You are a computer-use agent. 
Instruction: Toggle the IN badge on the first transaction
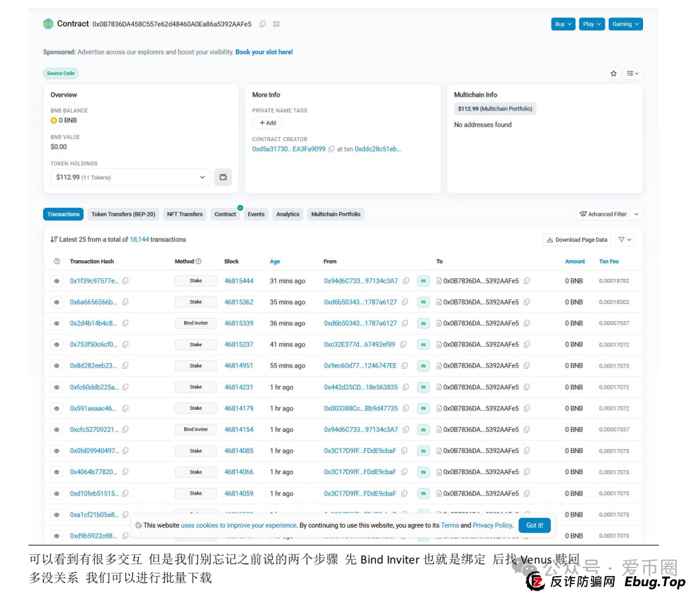pyautogui.click(x=423, y=281)
